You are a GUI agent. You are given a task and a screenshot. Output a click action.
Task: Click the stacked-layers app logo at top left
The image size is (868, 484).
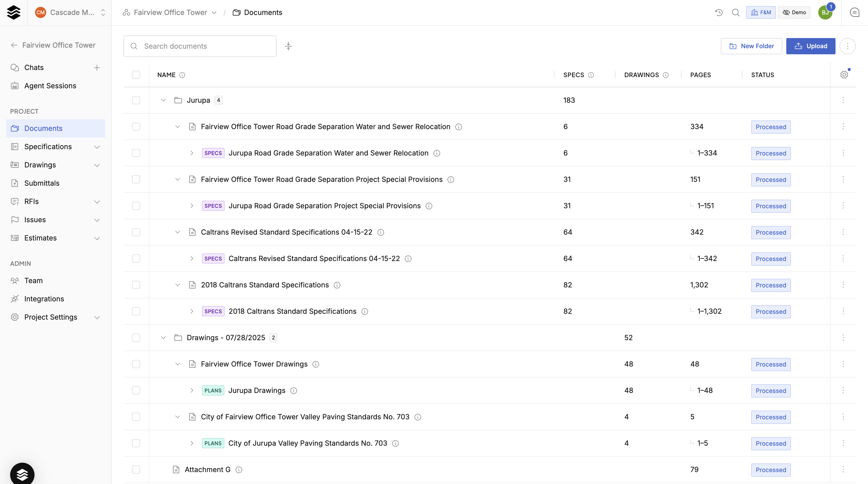[x=13, y=12]
